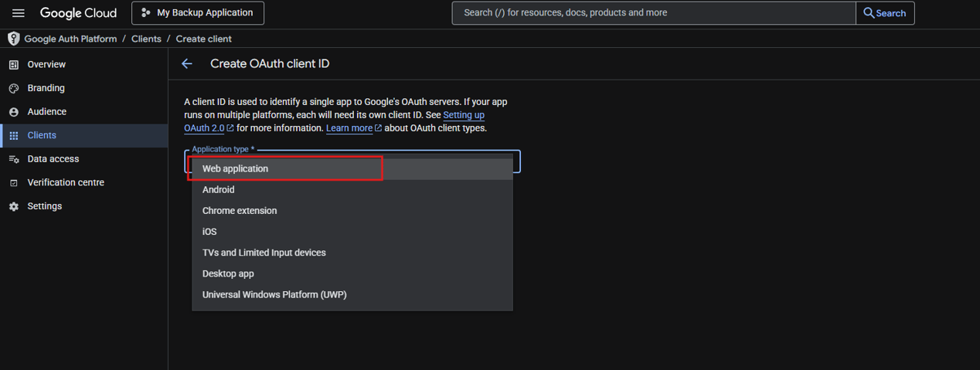Go to Clients breadcrumb
980x370 pixels.
(146, 39)
